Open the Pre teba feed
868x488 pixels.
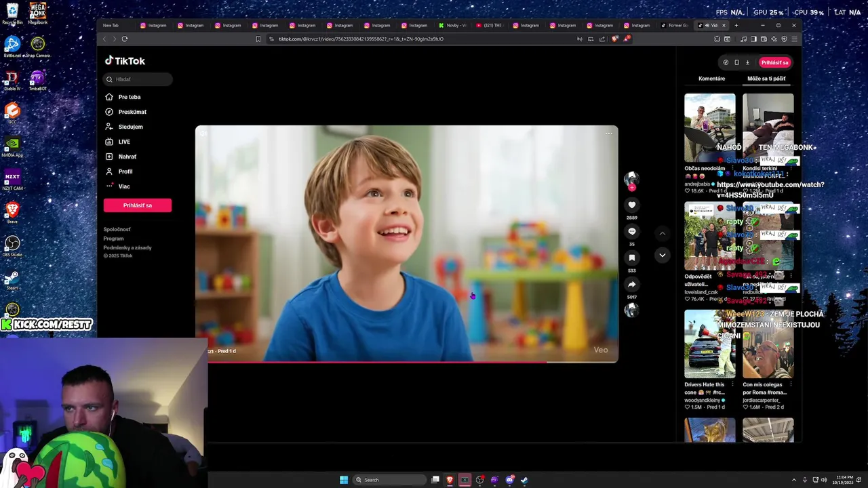pyautogui.click(x=130, y=97)
